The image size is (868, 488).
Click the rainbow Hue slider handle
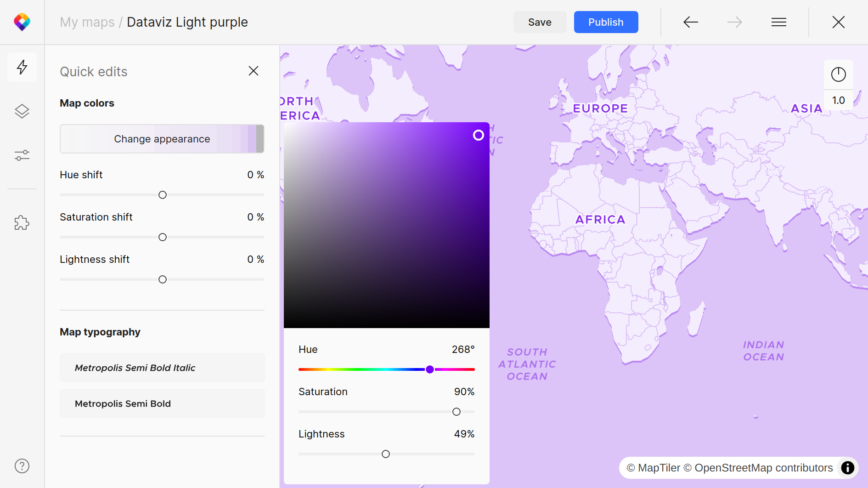click(x=430, y=369)
